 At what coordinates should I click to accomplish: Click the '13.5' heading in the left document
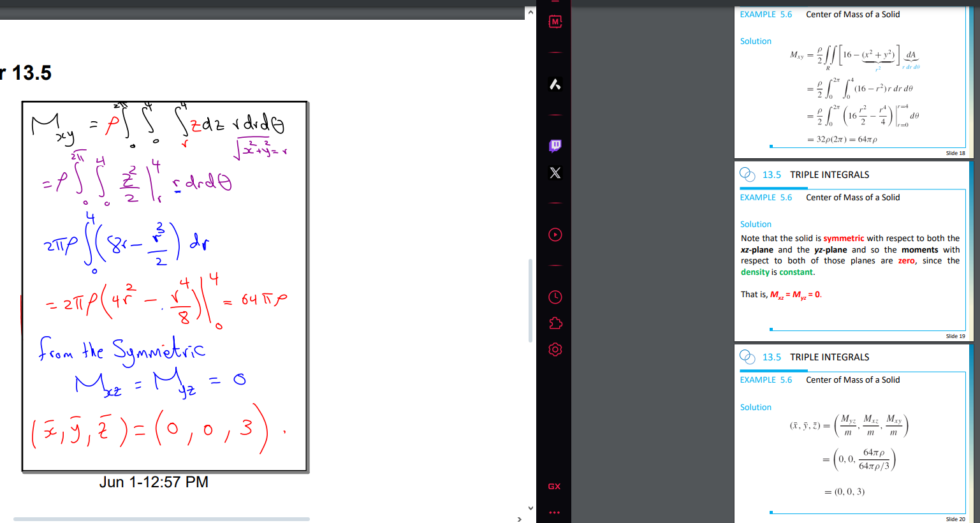click(31, 73)
